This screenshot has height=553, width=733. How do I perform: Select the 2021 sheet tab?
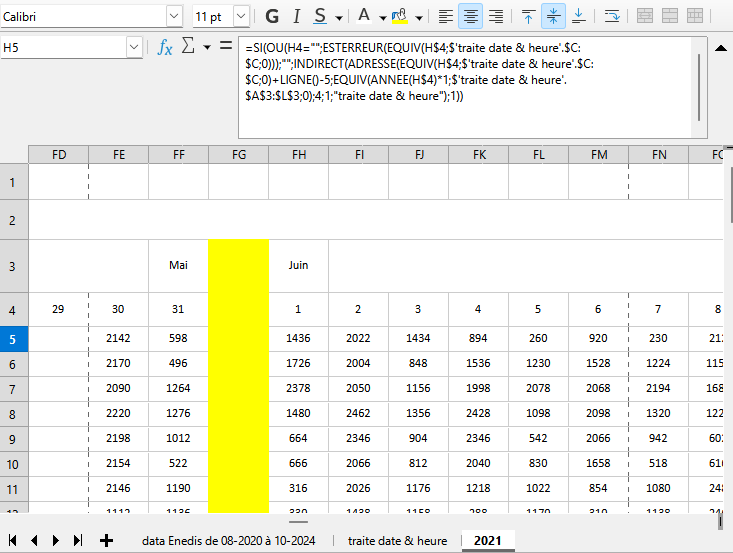(x=488, y=541)
